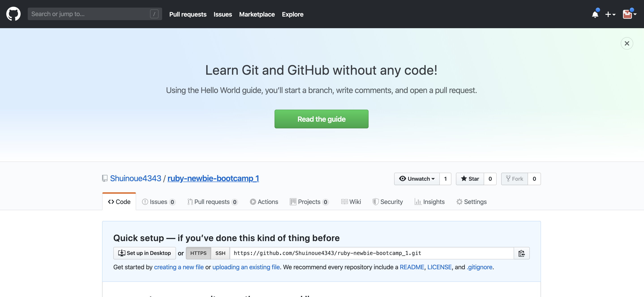Go to Marketplace in top navigation
The image size is (644, 297).
click(x=257, y=15)
